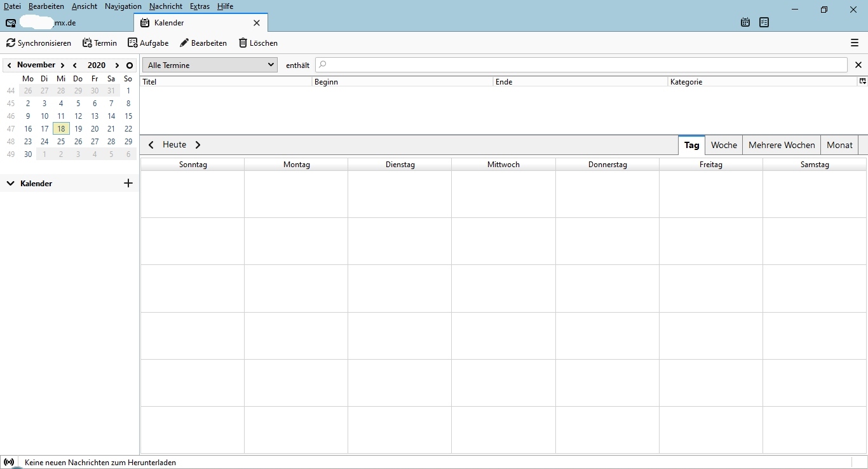The width and height of the screenshot is (868, 469).
Task: Switch to the Woche view
Action: (x=724, y=145)
